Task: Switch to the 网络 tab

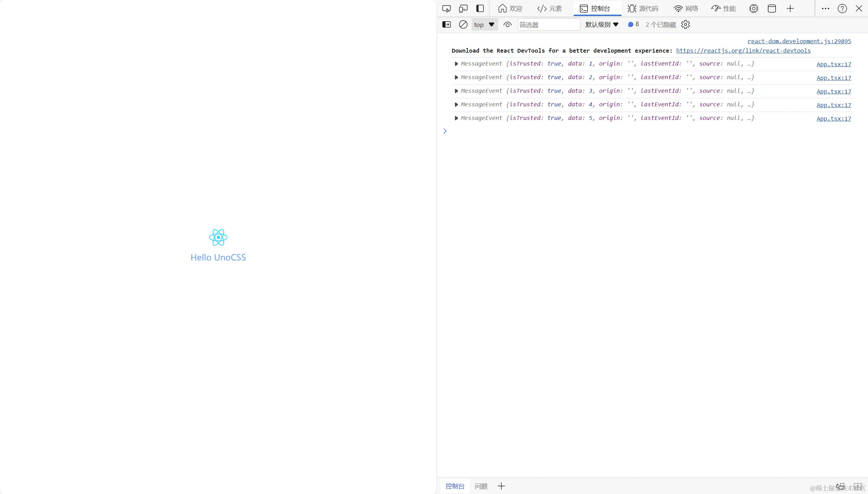Action: point(686,9)
